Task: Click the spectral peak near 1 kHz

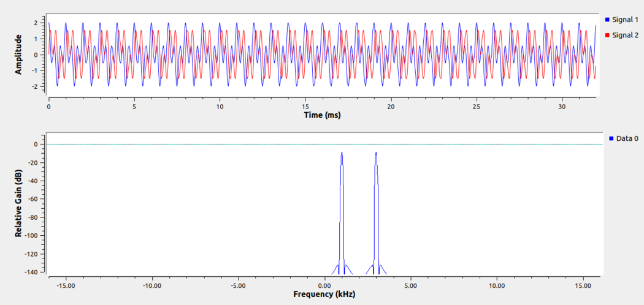Action: coord(342,154)
